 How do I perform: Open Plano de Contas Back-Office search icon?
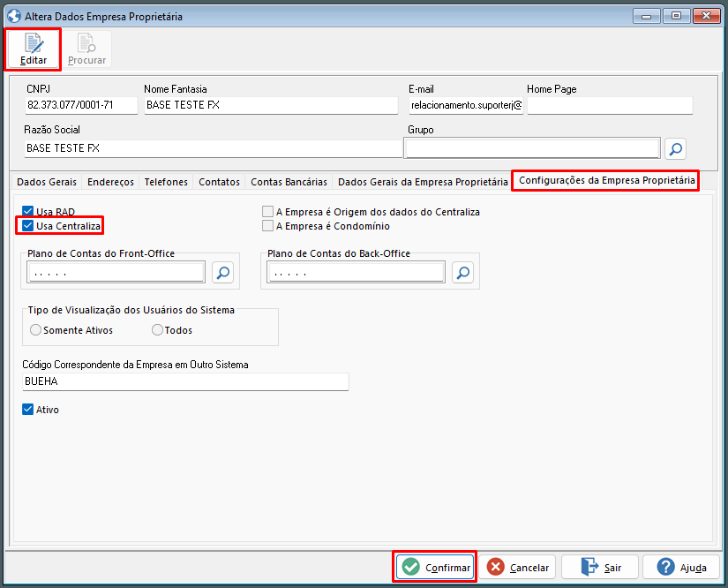click(x=463, y=272)
